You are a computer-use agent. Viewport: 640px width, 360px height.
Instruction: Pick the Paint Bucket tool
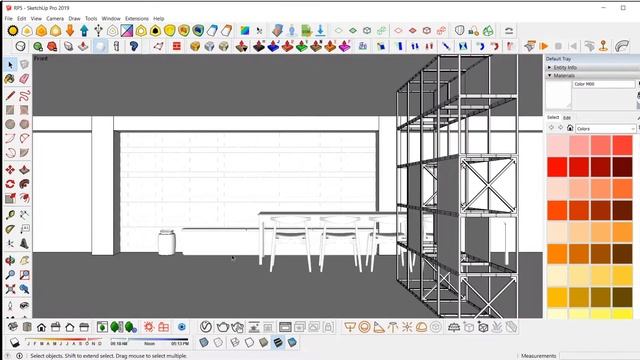coord(10,79)
